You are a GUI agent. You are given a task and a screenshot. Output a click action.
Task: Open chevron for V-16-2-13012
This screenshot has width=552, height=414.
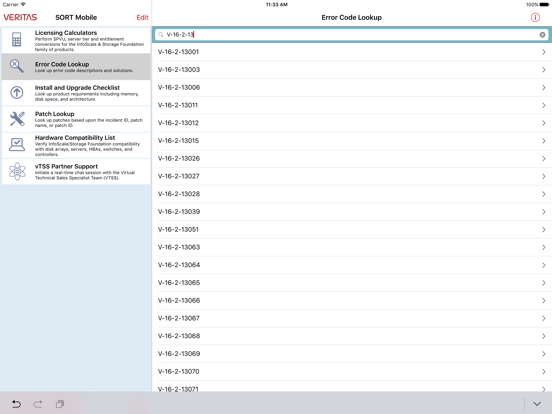tap(544, 123)
